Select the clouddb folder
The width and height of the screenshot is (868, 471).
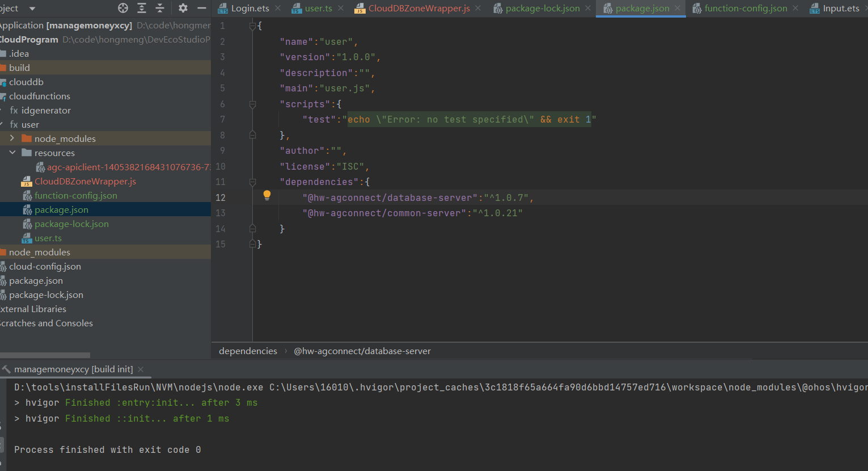tap(26, 82)
